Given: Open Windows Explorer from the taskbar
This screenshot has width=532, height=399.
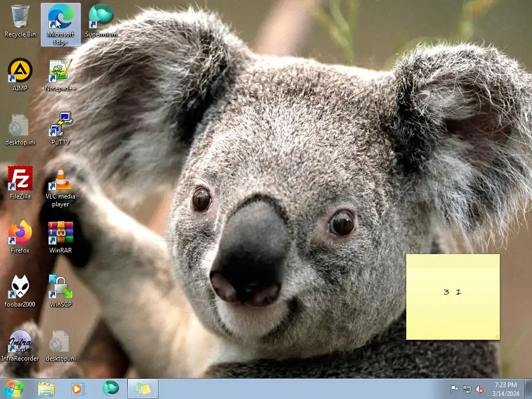Looking at the screenshot, I should click(x=46, y=389).
